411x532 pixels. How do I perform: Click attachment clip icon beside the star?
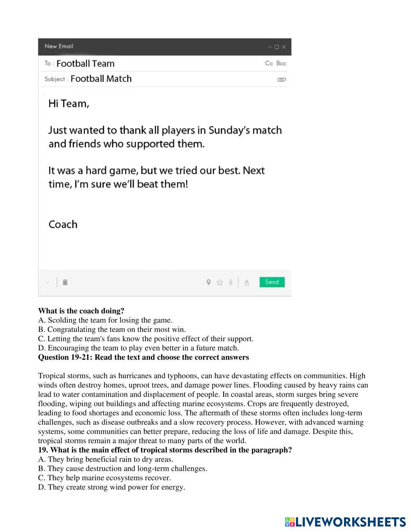point(231,282)
